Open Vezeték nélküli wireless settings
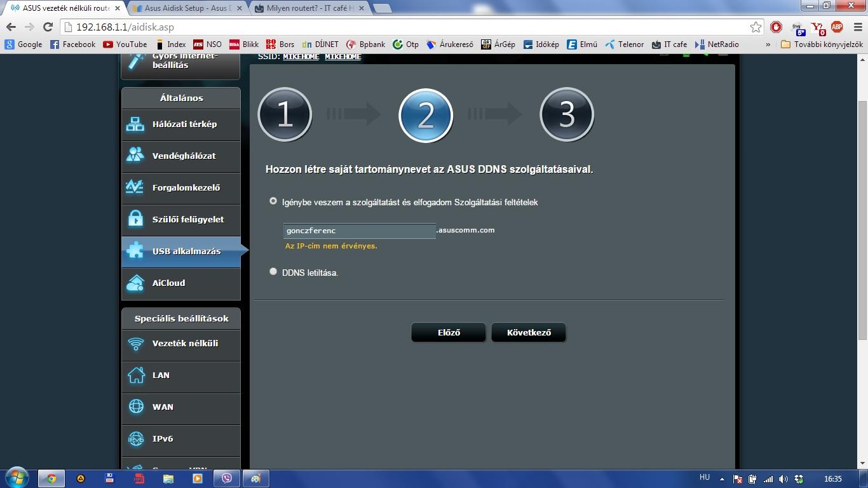 [181, 344]
